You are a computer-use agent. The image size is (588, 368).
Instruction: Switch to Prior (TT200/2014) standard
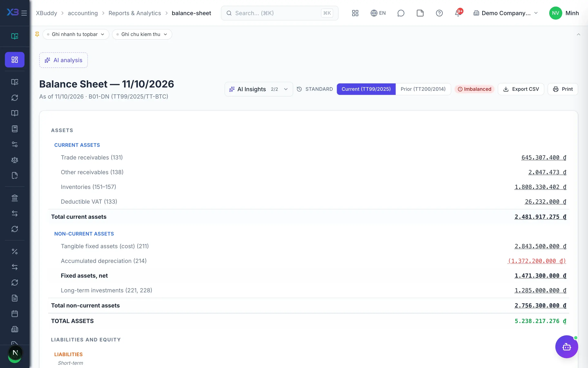423,89
